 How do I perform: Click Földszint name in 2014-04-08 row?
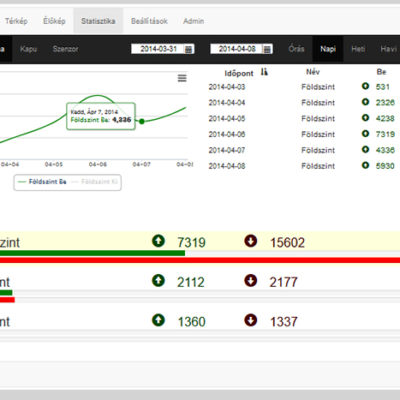pos(318,166)
